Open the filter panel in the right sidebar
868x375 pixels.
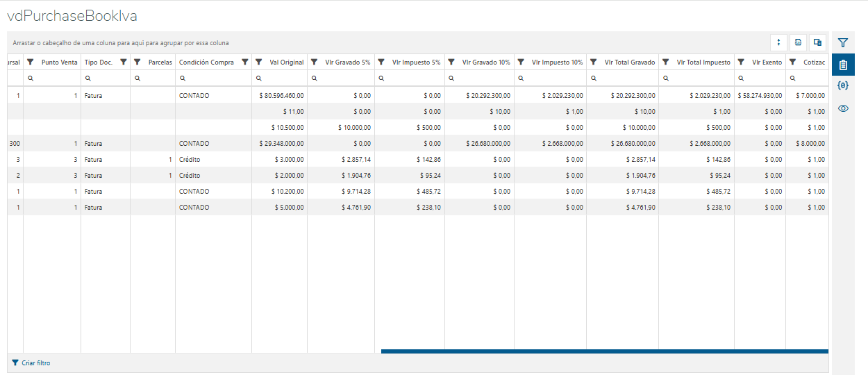pyautogui.click(x=843, y=43)
